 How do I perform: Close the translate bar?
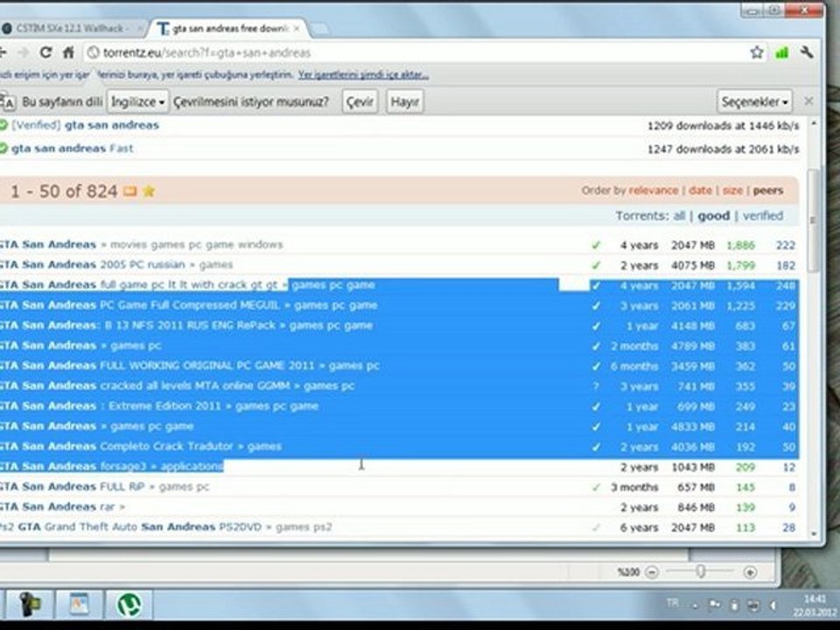(x=808, y=101)
